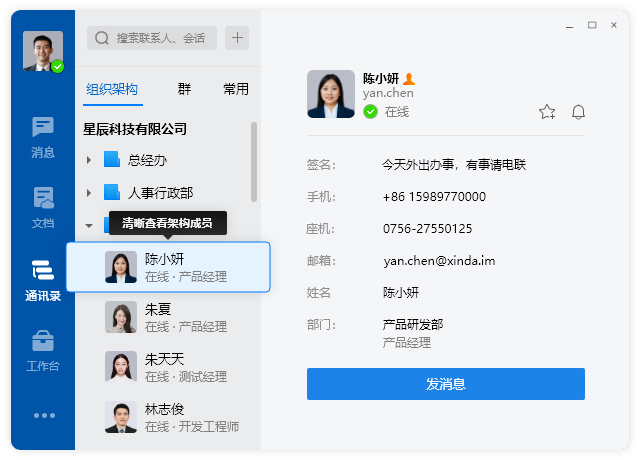Add 陈小妍 to favorites with the star icon

[x=547, y=112]
